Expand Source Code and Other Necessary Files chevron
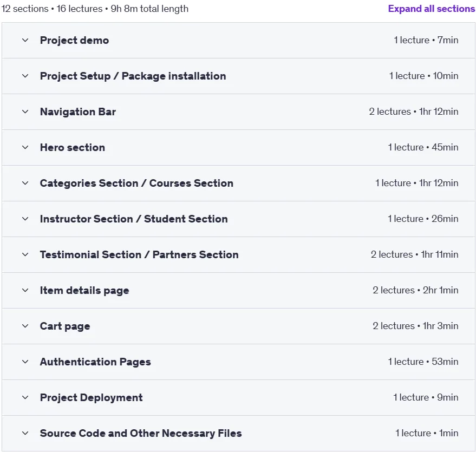Viewport: 476px width, 452px height. 25,433
